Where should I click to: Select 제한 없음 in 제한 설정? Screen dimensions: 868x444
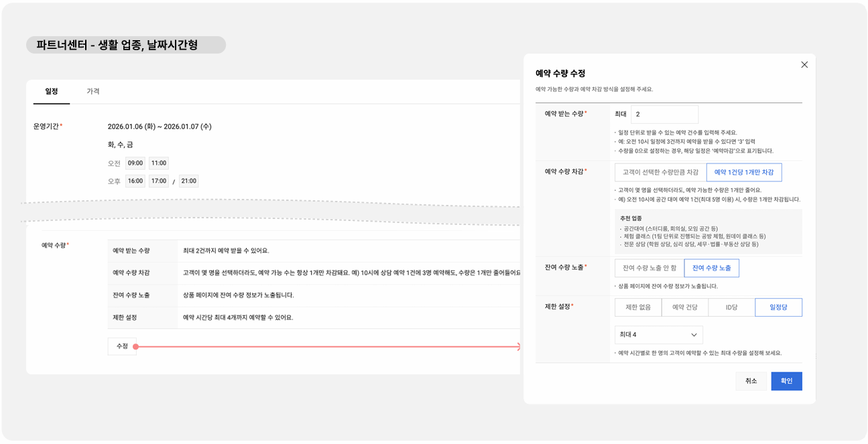click(x=638, y=307)
